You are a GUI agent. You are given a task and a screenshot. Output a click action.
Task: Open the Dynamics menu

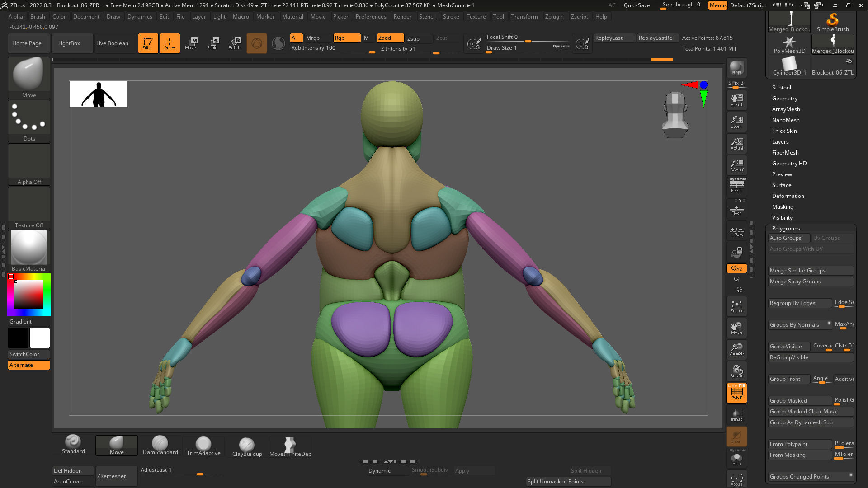tap(140, 17)
